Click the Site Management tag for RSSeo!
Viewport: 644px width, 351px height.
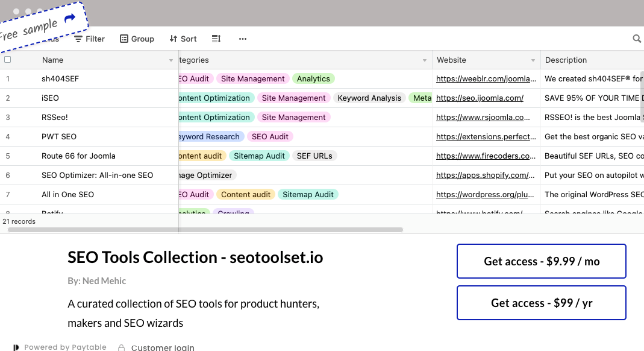(293, 117)
